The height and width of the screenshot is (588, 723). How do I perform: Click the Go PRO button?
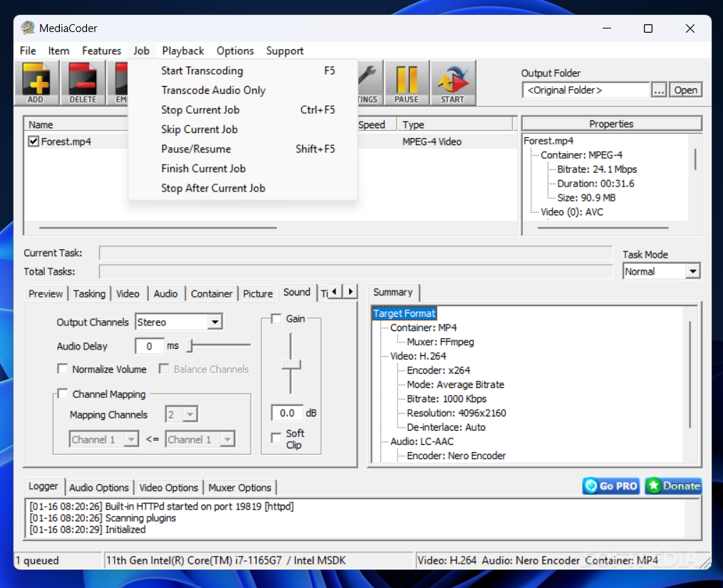(x=611, y=485)
